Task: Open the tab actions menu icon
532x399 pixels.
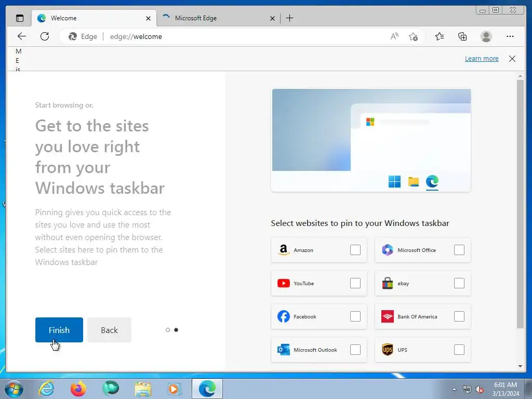Action: pyautogui.click(x=20, y=18)
